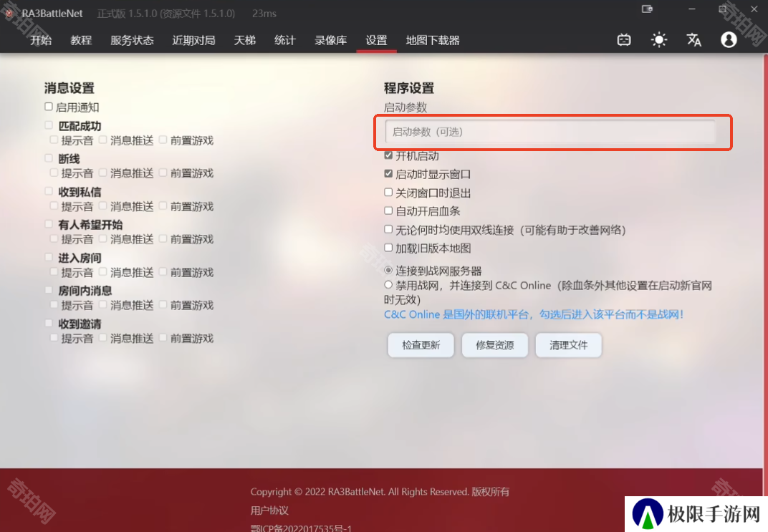Enable 消息推送 under 收到邀请
The width and height of the screenshot is (768, 532).
(103, 338)
